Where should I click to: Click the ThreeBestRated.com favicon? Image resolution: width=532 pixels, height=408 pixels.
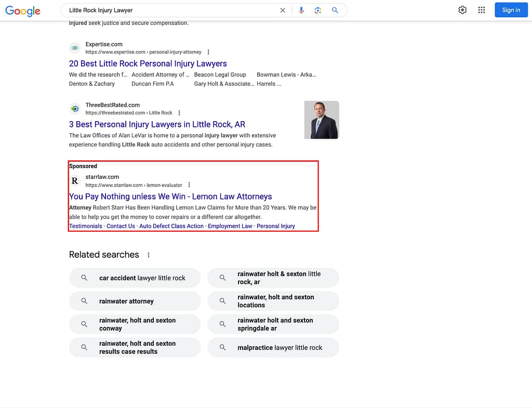pyautogui.click(x=75, y=109)
